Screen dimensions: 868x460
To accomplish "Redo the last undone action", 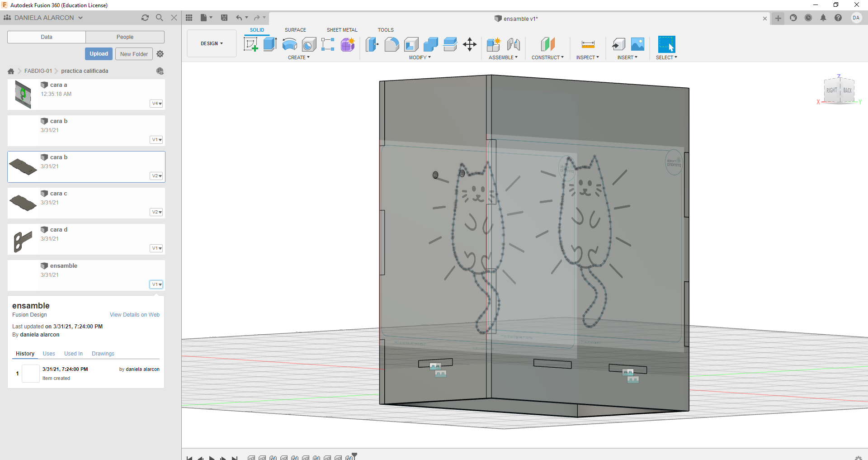I will pyautogui.click(x=257, y=18).
